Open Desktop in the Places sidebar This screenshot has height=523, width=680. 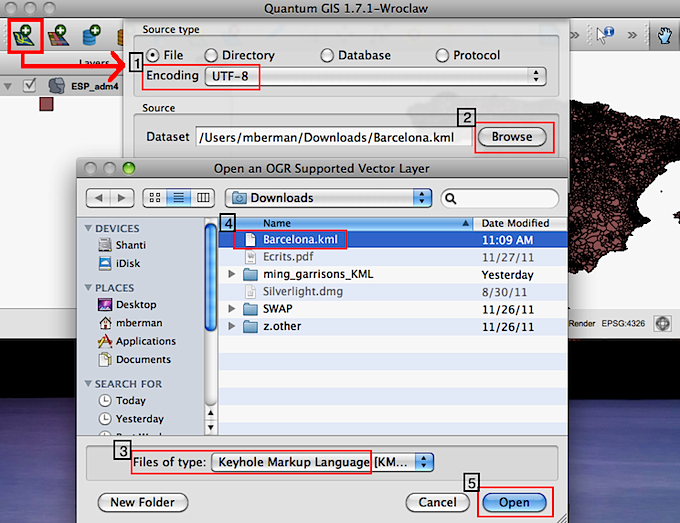point(127,304)
